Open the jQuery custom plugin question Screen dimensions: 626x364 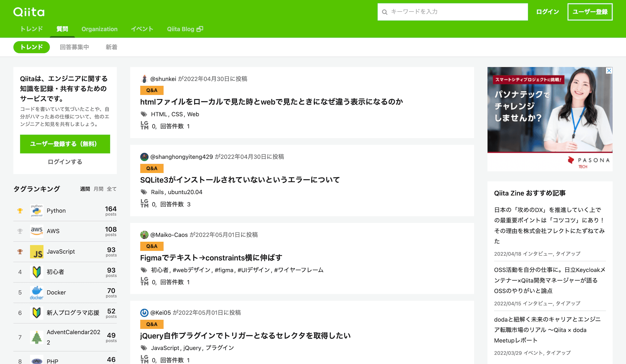[x=245, y=336]
